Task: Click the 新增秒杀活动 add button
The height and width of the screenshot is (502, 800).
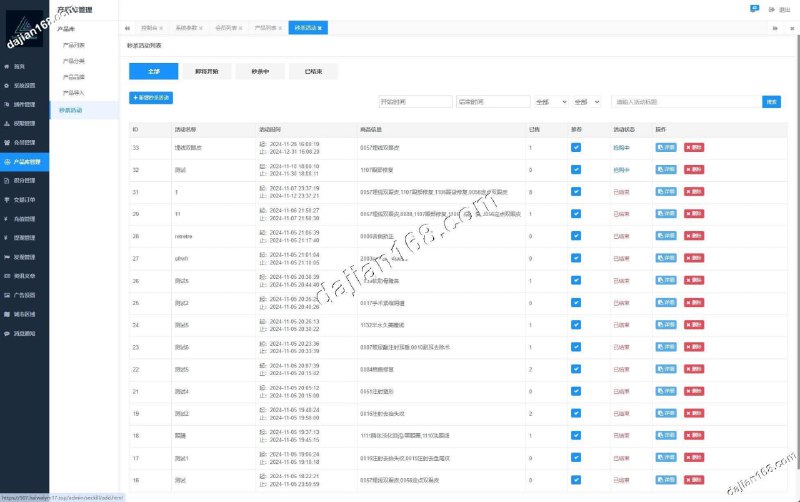Action: (x=151, y=98)
